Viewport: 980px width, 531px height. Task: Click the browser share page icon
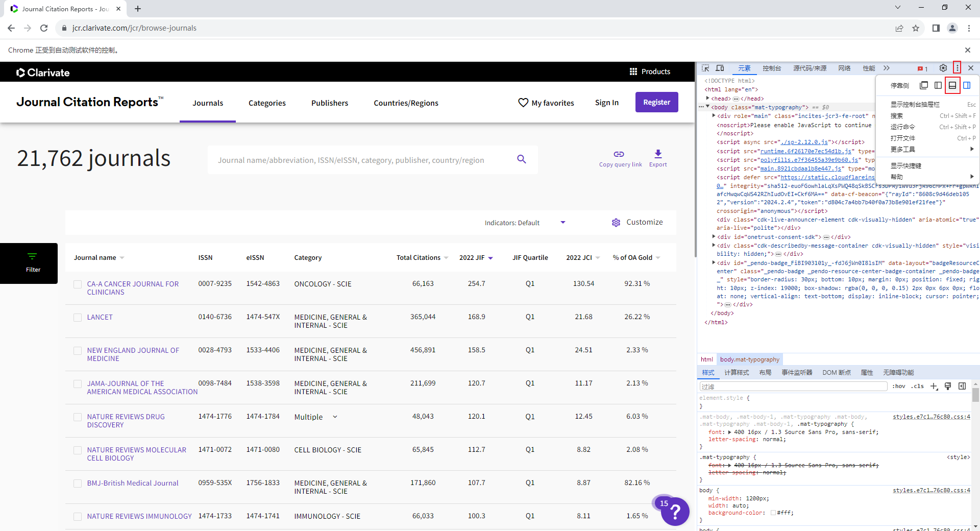899,28
